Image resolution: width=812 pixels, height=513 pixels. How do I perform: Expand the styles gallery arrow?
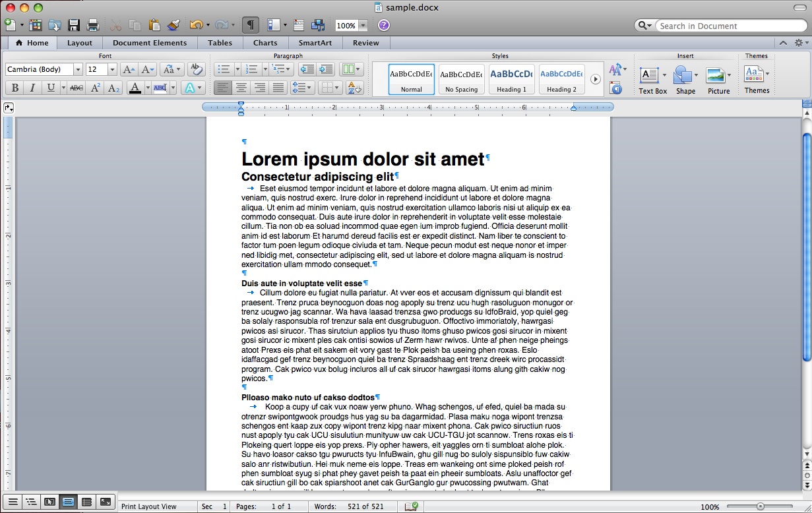[x=595, y=79]
